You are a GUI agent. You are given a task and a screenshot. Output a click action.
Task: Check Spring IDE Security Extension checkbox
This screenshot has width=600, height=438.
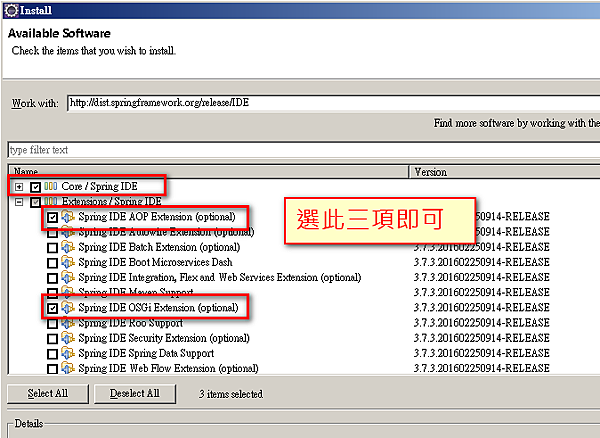tap(52, 339)
